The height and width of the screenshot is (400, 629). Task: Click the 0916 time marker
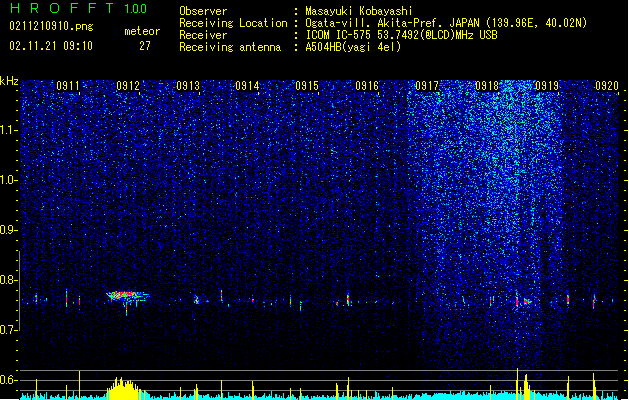coord(367,86)
